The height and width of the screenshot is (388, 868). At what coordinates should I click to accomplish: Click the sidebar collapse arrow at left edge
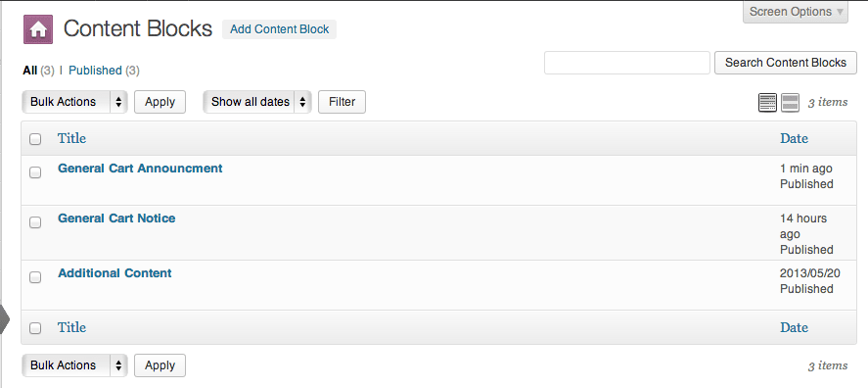click(5, 318)
